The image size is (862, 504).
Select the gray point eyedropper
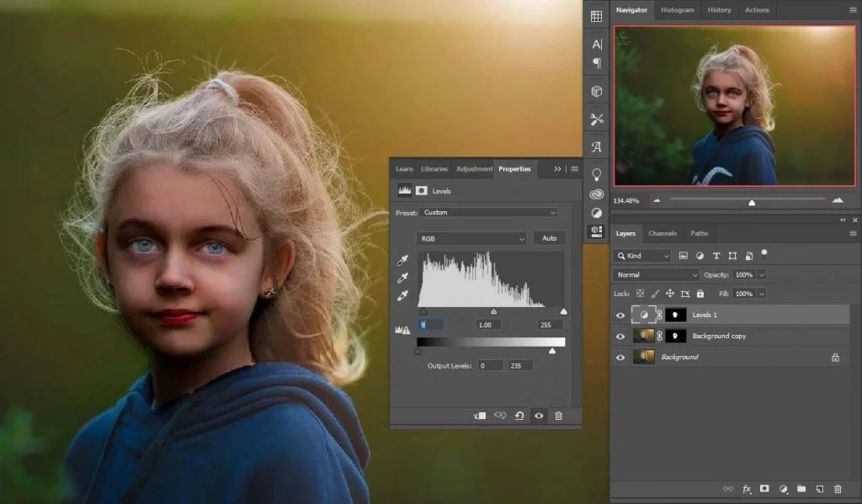pos(403,279)
